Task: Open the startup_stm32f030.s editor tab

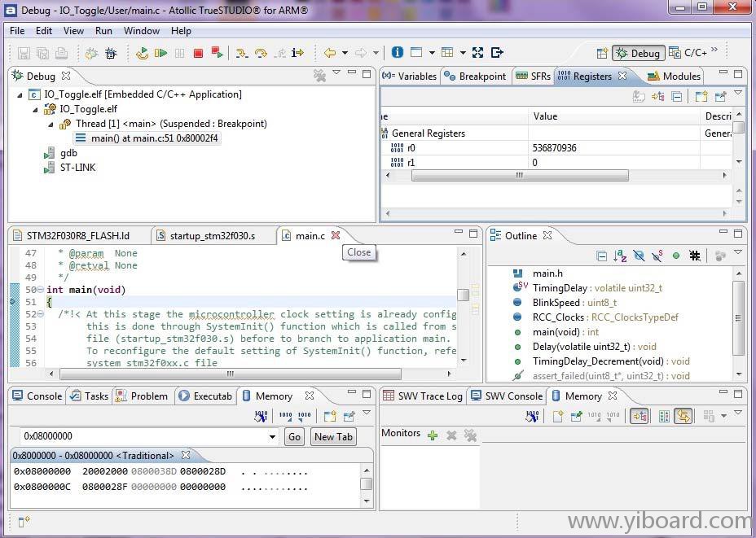Action: [x=205, y=235]
